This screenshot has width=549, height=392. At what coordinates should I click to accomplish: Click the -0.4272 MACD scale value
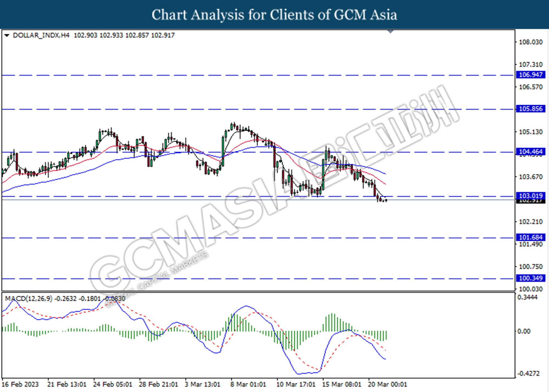pyautogui.click(x=528, y=374)
